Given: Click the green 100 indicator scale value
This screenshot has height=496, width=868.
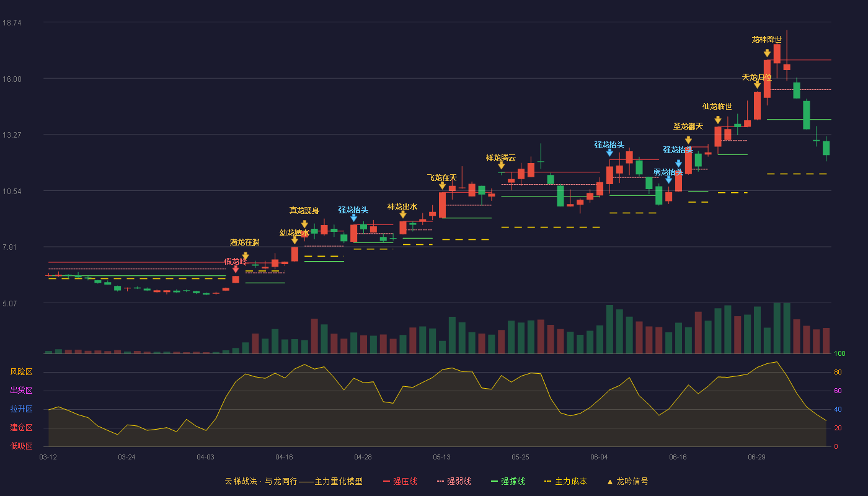Looking at the screenshot, I should pos(839,354).
